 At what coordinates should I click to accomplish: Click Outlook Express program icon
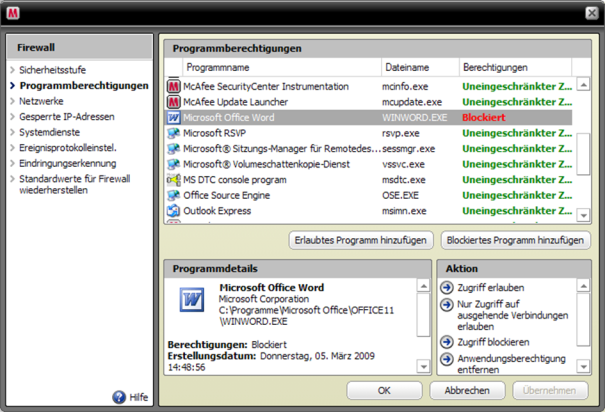click(173, 211)
